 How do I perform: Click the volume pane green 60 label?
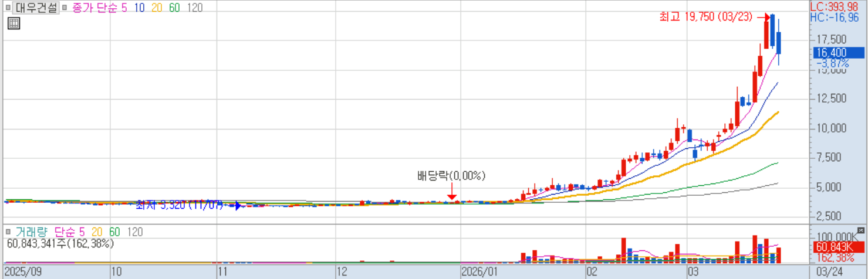point(114,232)
